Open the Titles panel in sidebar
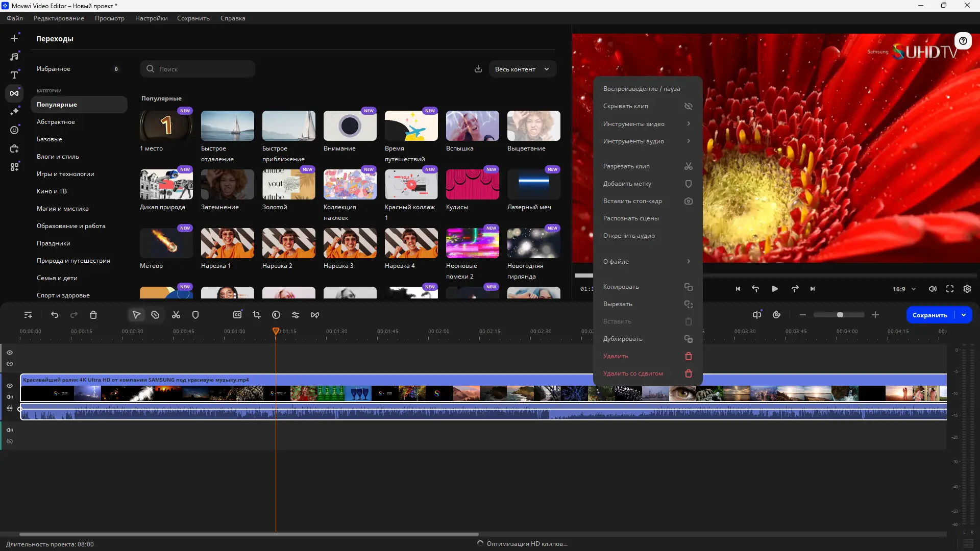Screen dimensions: 980x551 point(14,75)
